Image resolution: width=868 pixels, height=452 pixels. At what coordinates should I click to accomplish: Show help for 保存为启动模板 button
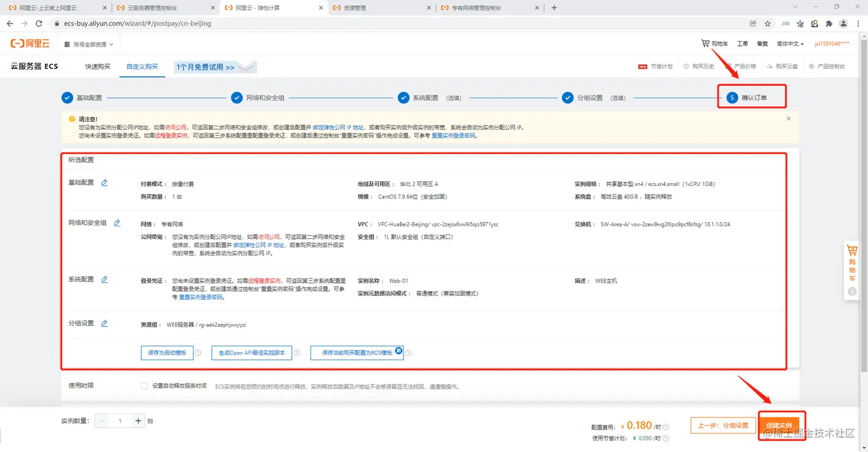coord(198,353)
